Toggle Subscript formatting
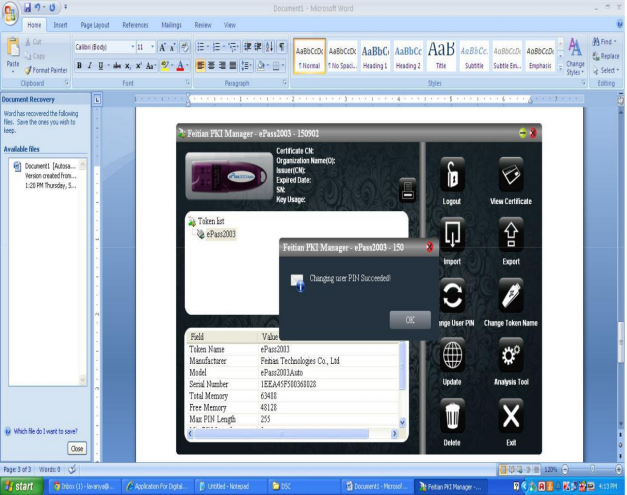Screen dimensions: 627x495 127,66
